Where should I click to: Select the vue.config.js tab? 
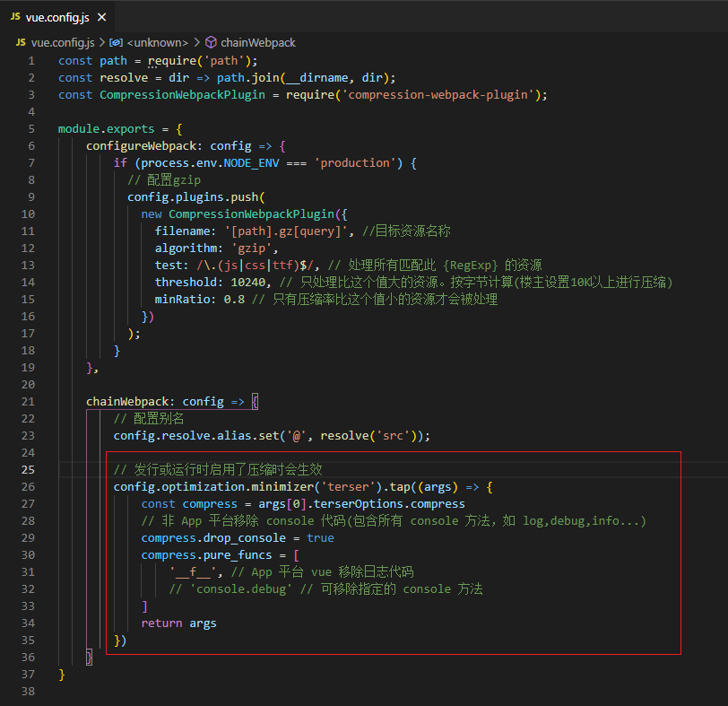(x=55, y=16)
